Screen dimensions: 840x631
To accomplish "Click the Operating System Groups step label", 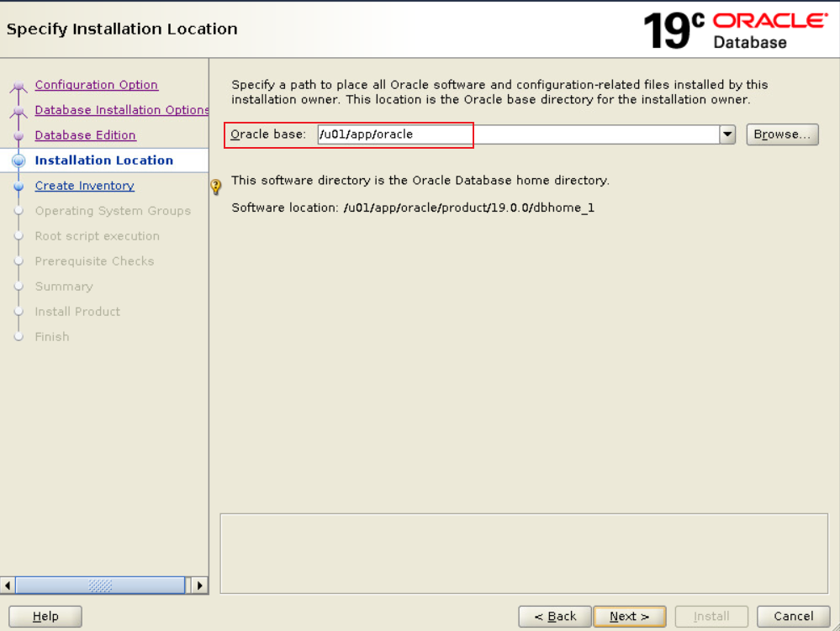I will [113, 210].
